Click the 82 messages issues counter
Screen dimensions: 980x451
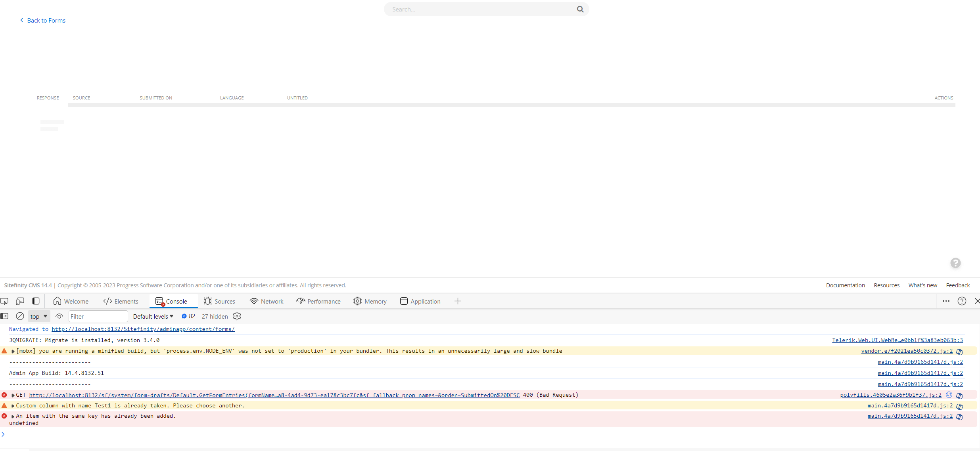(x=188, y=316)
